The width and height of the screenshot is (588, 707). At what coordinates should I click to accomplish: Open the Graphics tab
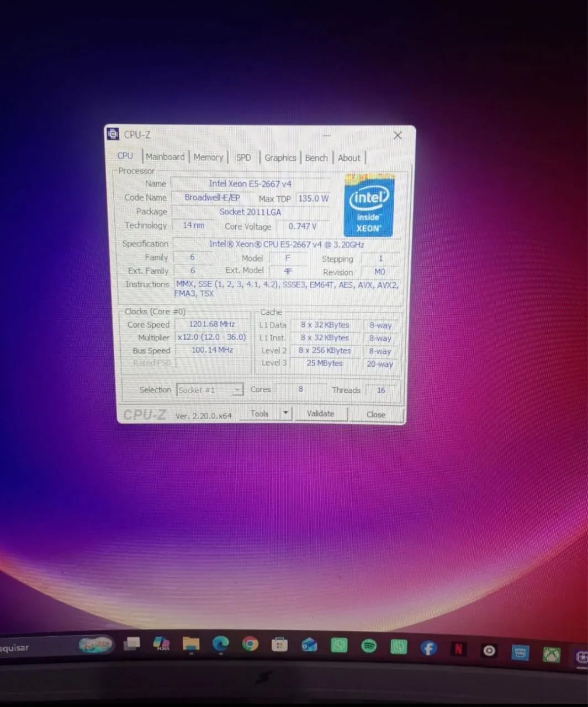coord(280,158)
